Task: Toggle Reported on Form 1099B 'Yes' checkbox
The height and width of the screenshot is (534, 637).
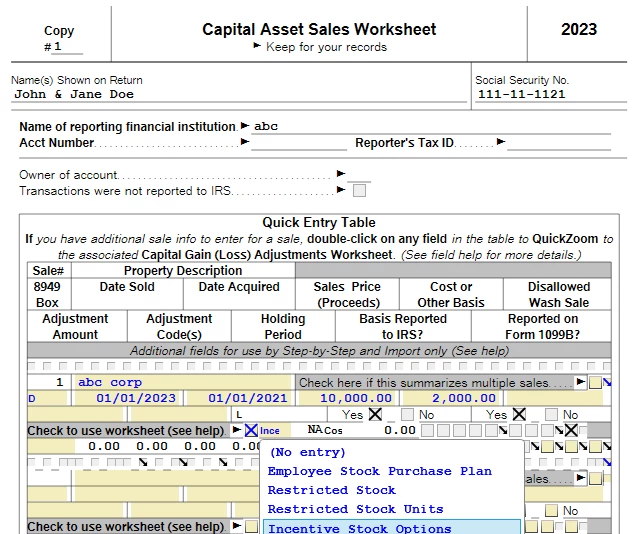Action: pos(519,415)
